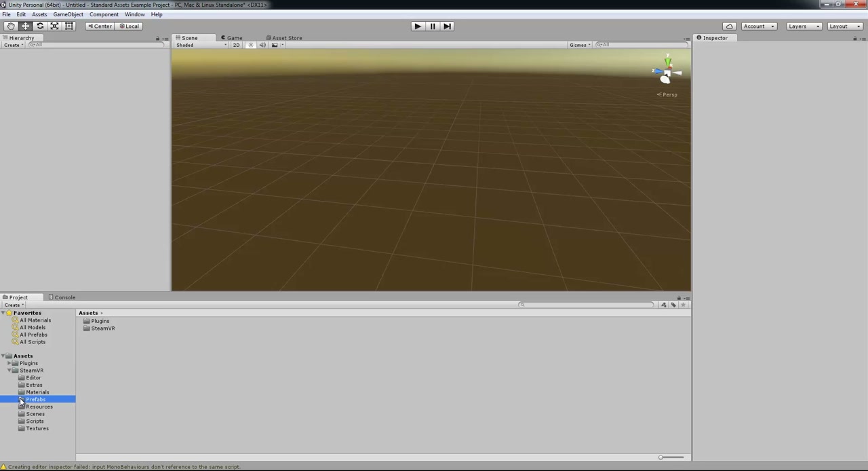Screen dimensions: 868x471
Task: Open the Component menu
Action: [x=104, y=14]
